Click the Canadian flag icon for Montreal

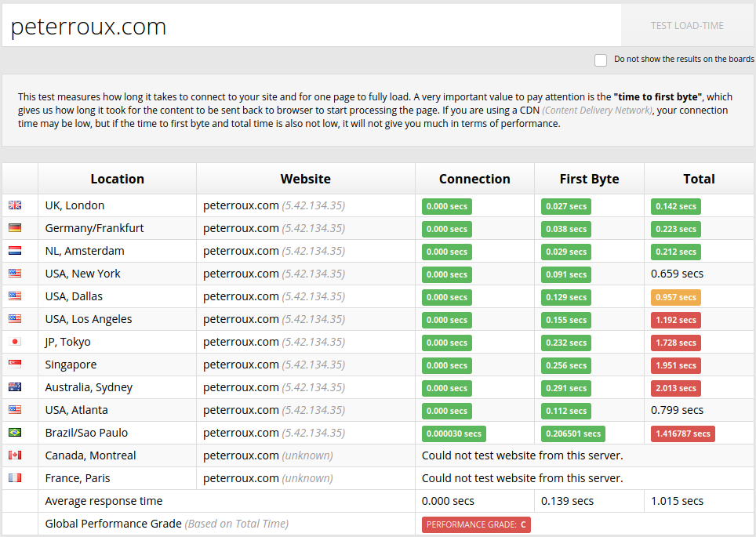click(15, 455)
